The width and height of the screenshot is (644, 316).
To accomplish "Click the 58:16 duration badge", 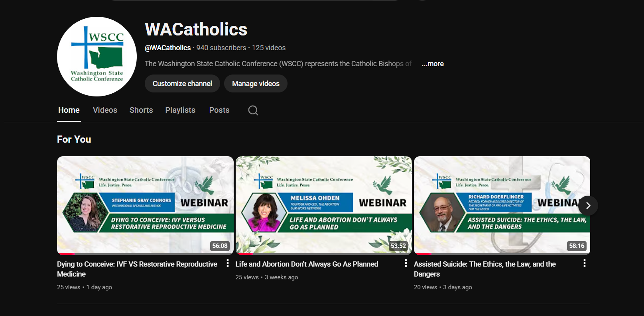I will coord(577,246).
